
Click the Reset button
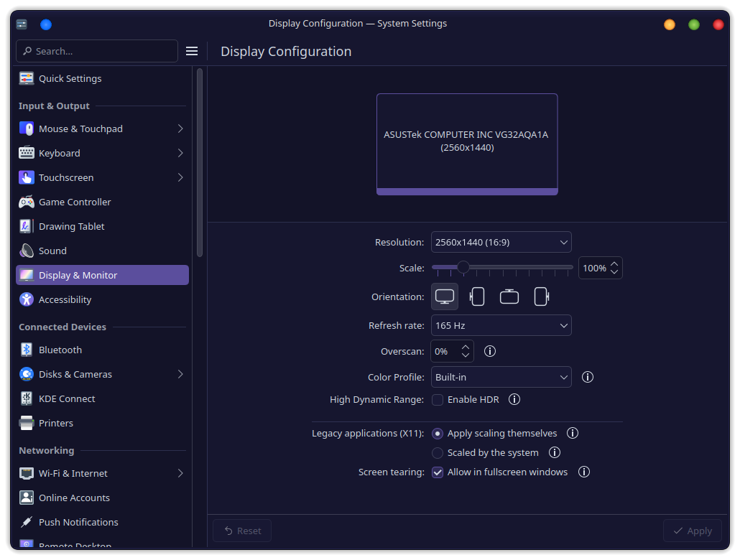point(242,531)
